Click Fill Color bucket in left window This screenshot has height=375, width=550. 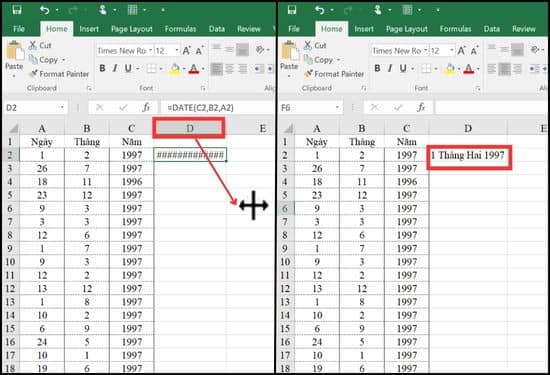point(175,68)
